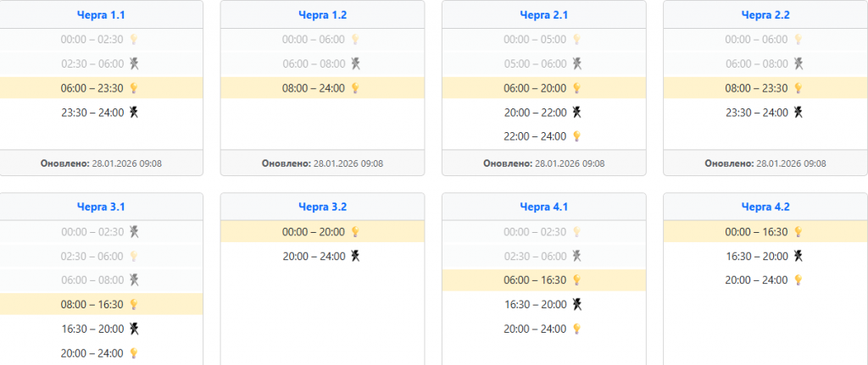This screenshot has width=868, height=365.
Task: Click lightbulb icon beside 22:00 – 24:00 in Черга 2.1
Action: tap(576, 136)
